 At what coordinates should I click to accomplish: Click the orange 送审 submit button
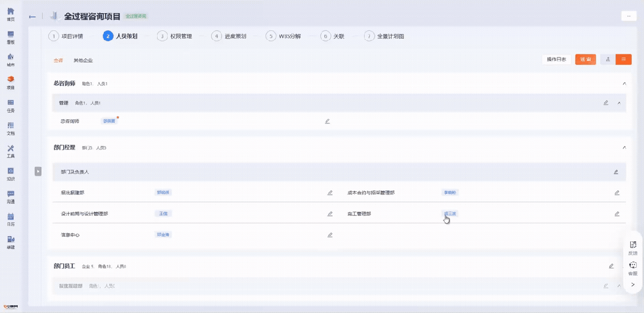(x=586, y=60)
